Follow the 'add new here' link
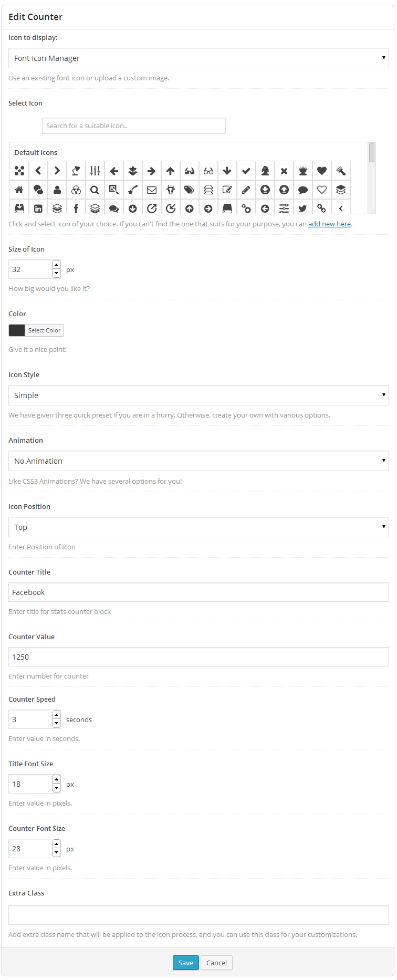 [x=329, y=224]
